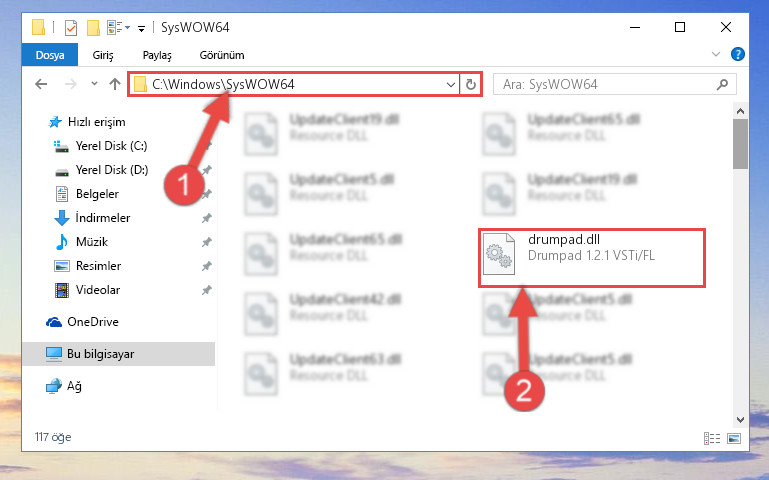Click the vertical scrollbar thumb
This screenshot has height=480, width=769.
(x=740, y=144)
